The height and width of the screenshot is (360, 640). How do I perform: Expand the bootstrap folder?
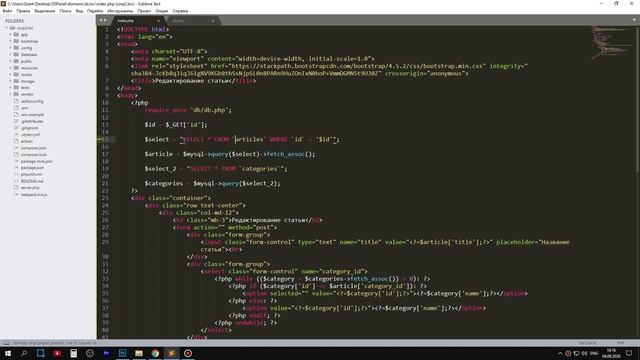pos(11,41)
